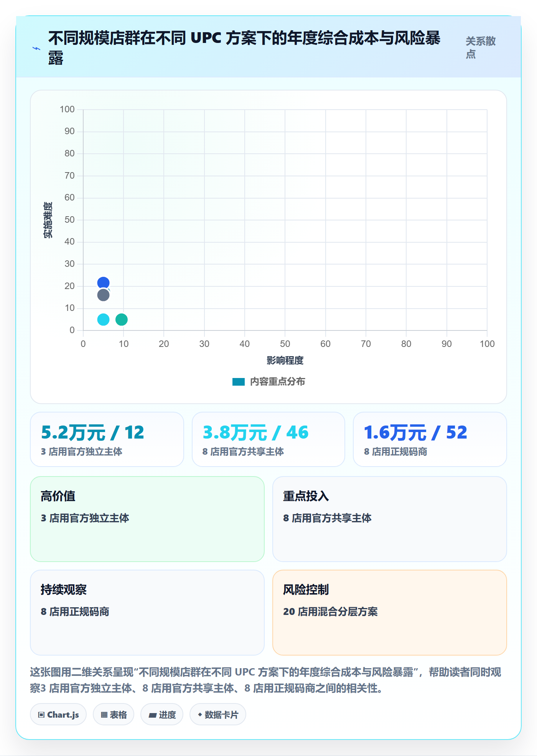Click 20 店用混合分层方案 text
Viewport: 537px width, 756px height.
click(330, 611)
